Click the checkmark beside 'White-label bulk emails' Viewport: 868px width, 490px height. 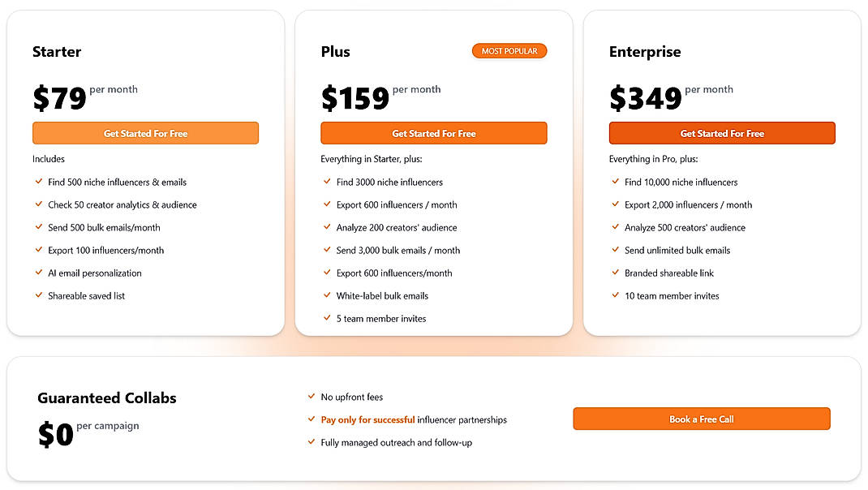328,296
